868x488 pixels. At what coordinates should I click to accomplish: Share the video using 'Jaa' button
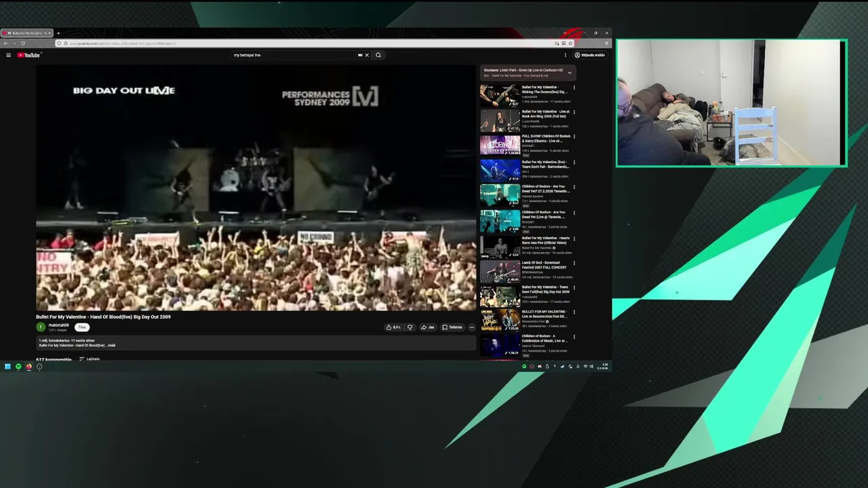coord(427,327)
